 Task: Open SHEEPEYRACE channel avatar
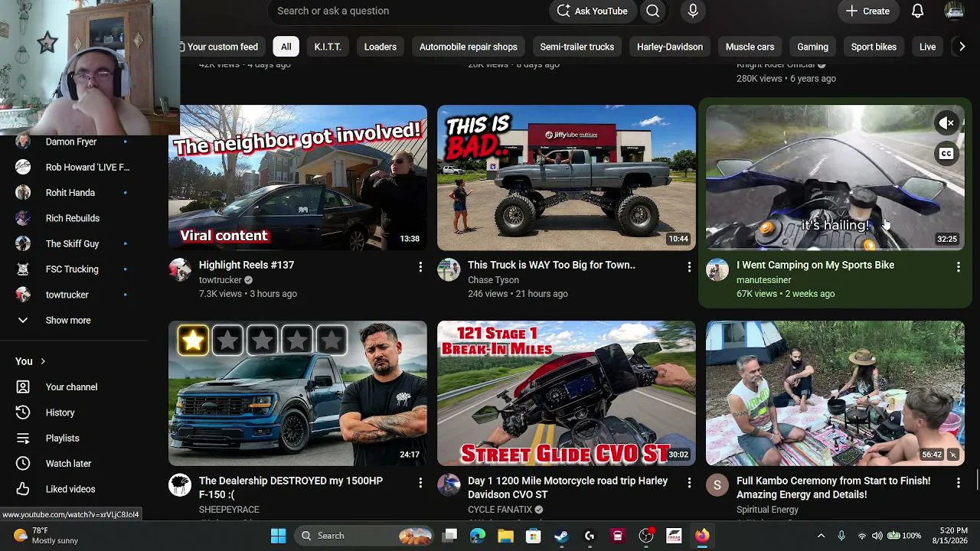point(180,485)
